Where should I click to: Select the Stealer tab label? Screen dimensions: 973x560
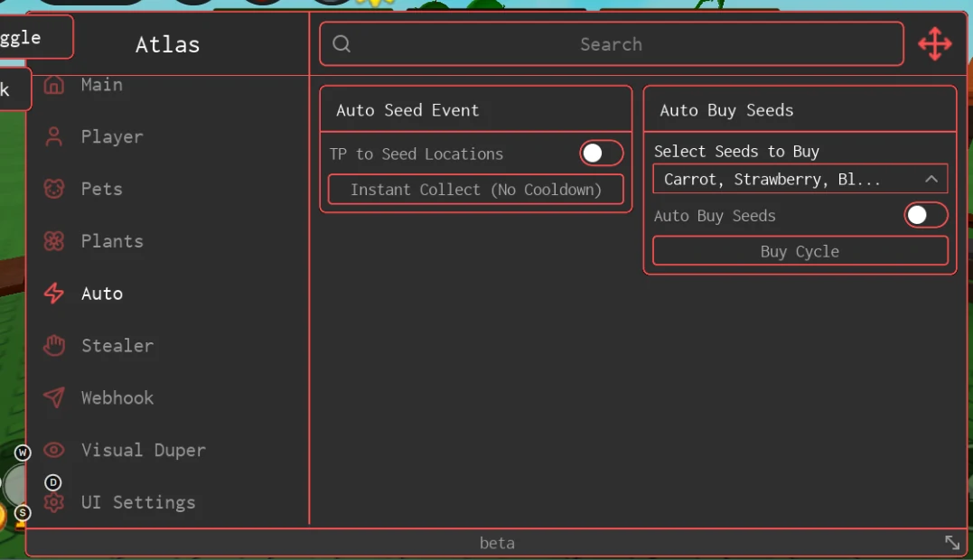[117, 345]
